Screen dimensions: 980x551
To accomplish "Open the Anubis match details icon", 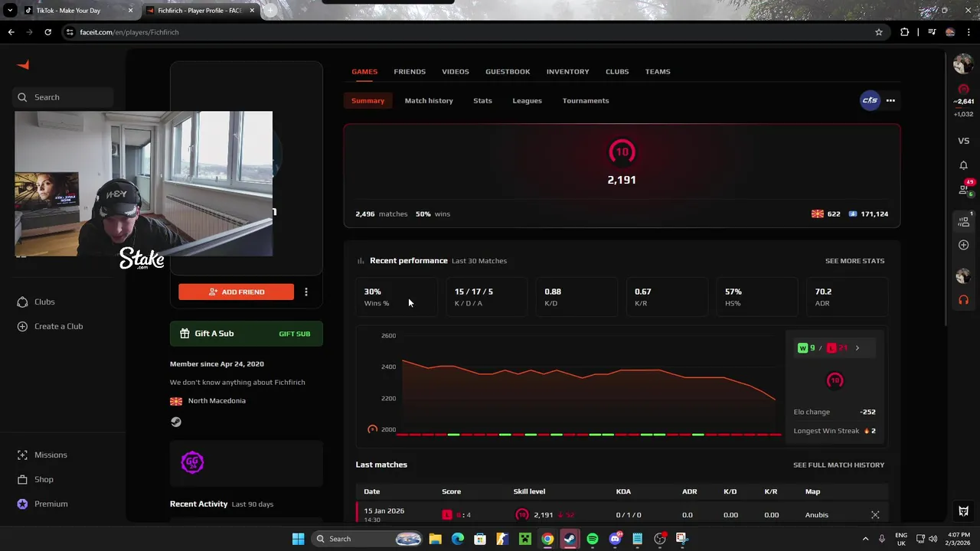I will [875, 515].
